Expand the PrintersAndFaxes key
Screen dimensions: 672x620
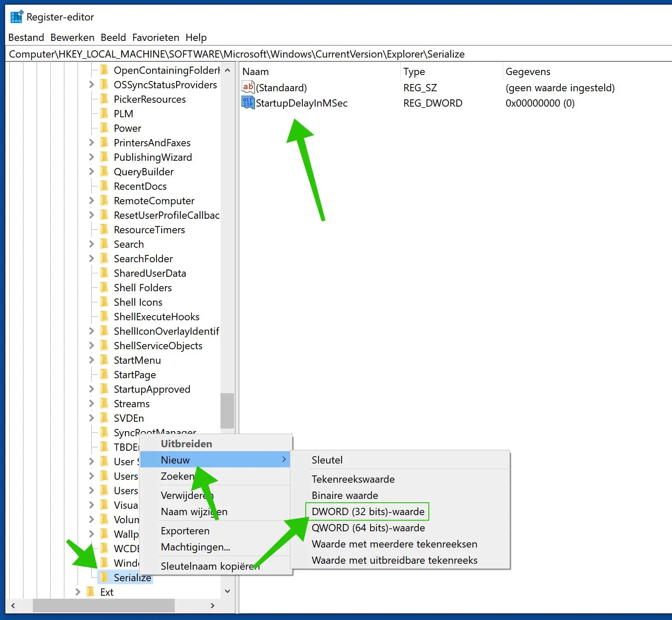pos(91,142)
